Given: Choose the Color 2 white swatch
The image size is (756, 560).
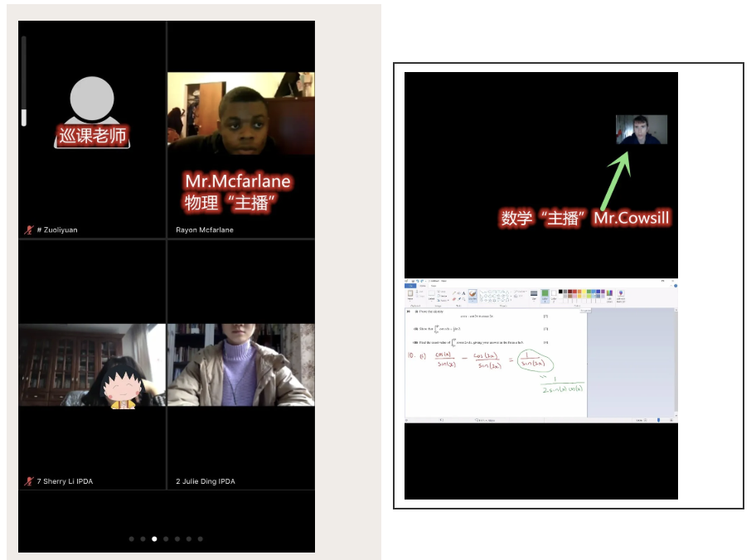Looking at the screenshot, I should point(554,294).
